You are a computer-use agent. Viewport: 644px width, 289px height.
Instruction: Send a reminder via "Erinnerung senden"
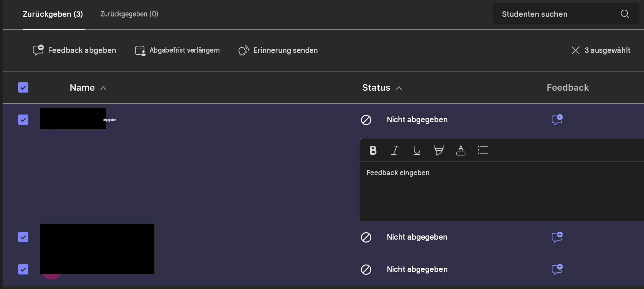pos(278,50)
